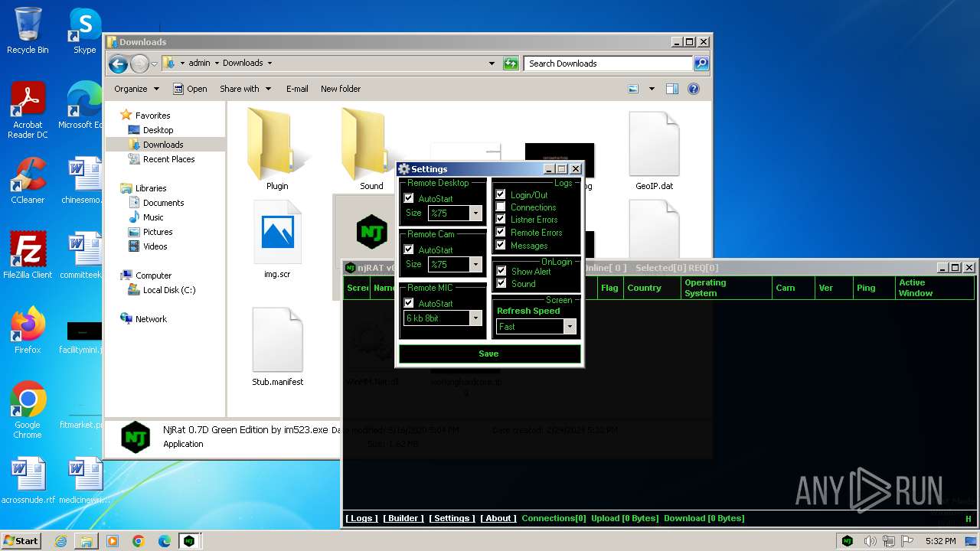This screenshot has height=551, width=980.
Task: Toggle the Login/Out logs checkbox
Action: [x=501, y=194]
